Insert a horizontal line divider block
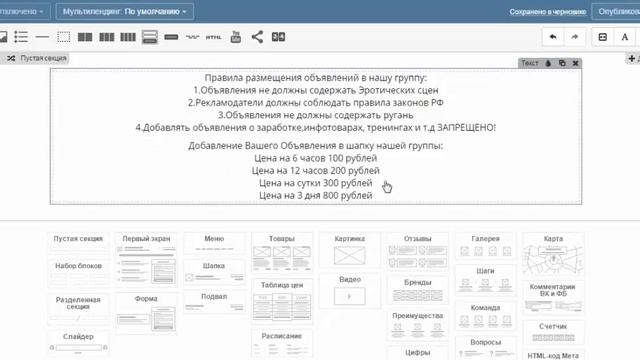The height and width of the screenshot is (360, 640). [x=42, y=37]
